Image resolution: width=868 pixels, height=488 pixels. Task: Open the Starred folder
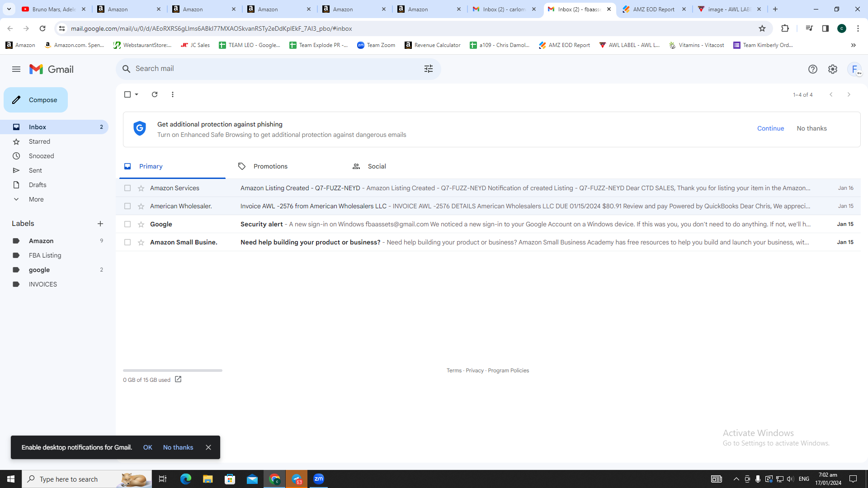54,141
